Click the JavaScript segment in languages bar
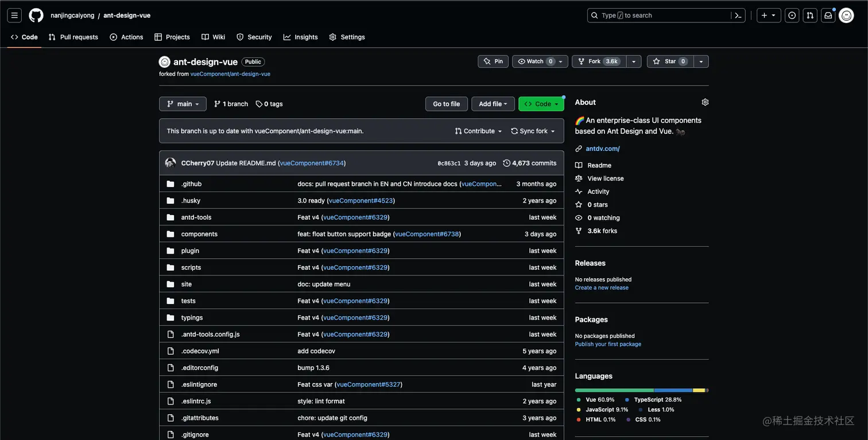The image size is (868, 440). (699, 390)
